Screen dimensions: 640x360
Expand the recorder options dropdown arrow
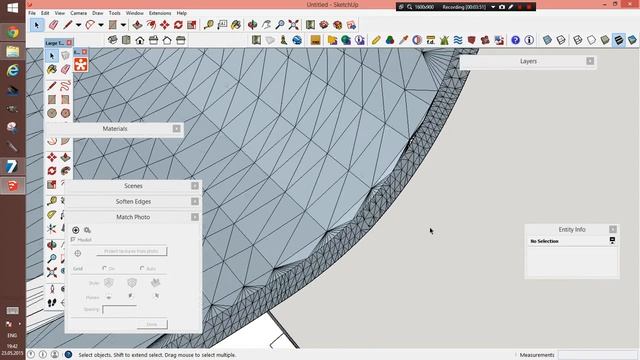493,7
